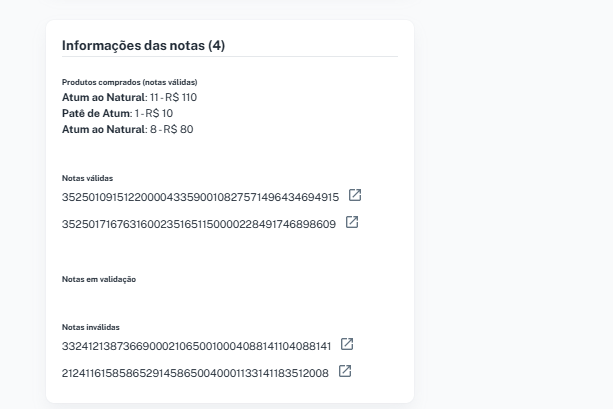The image size is (613, 409).
Task: Open external link for invalid note ending 3512008
Action: point(344,371)
